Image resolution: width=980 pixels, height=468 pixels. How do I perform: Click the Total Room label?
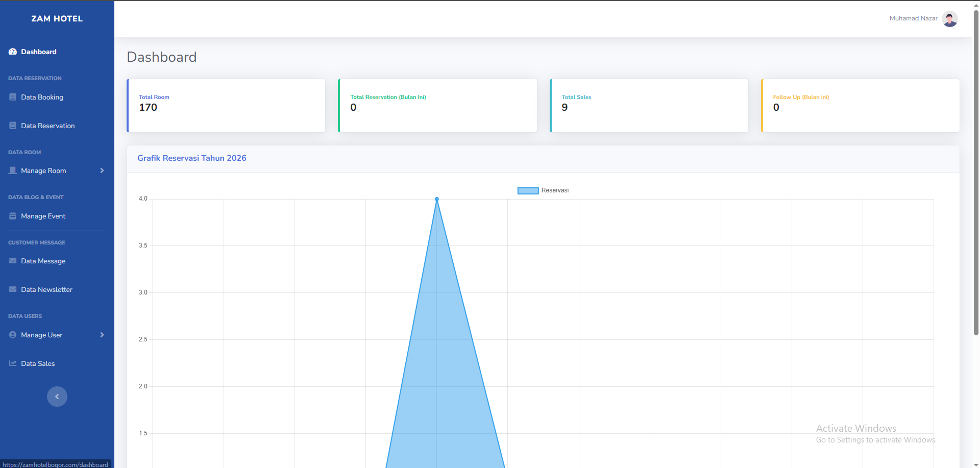click(x=154, y=97)
